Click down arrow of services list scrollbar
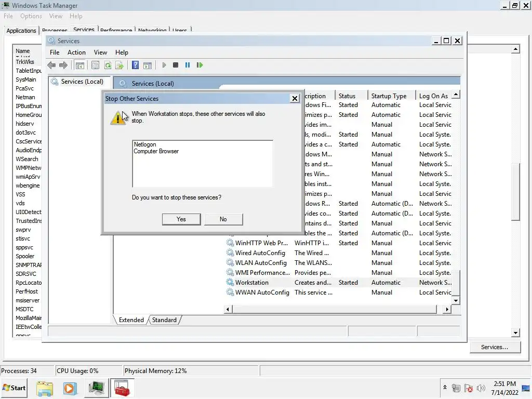The width and height of the screenshot is (532, 399). [456, 301]
